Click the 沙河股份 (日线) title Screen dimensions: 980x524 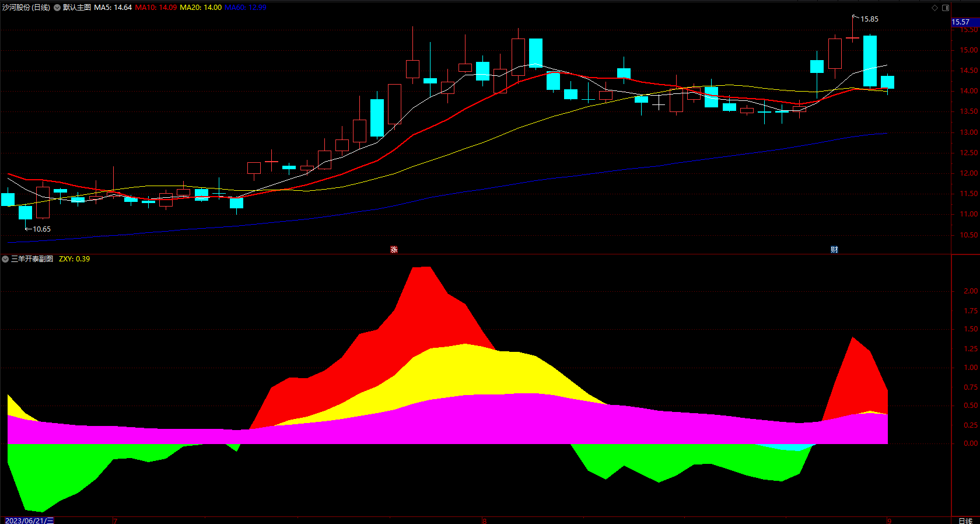pyautogui.click(x=26, y=8)
